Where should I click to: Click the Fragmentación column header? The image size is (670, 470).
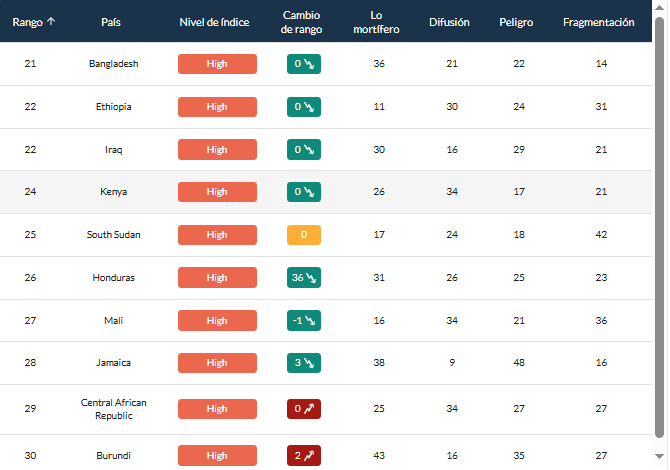598,22
